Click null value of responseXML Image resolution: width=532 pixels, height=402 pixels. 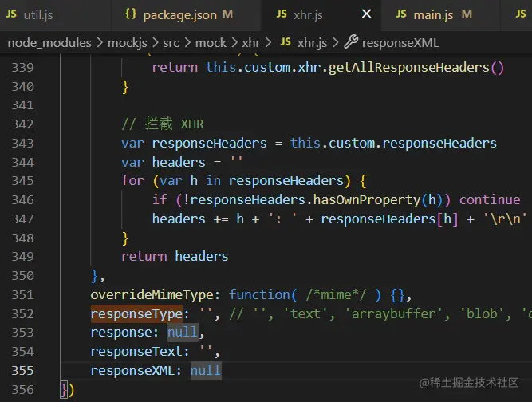(x=206, y=370)
